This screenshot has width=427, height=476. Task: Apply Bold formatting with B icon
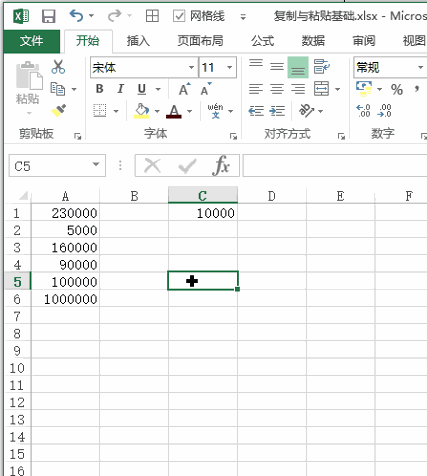(x=99, y=89)
